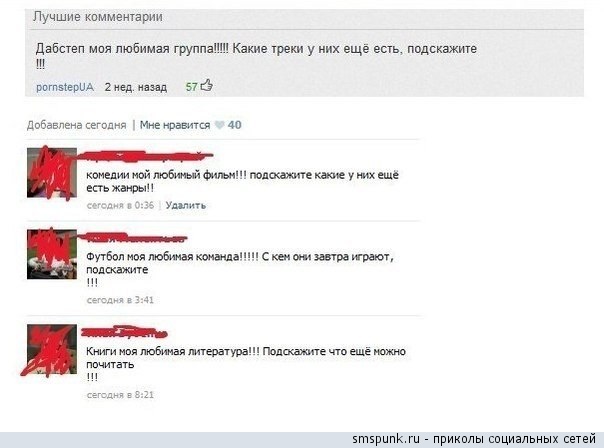The width and height of the screenshot is (604, 448).
Task: Open avatar of the Футбол comment author
Action: (x=52, y=254)
